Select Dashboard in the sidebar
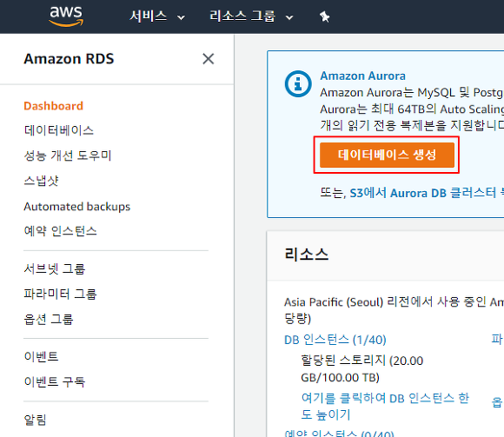Screen dimensions: 504x437 53,106
